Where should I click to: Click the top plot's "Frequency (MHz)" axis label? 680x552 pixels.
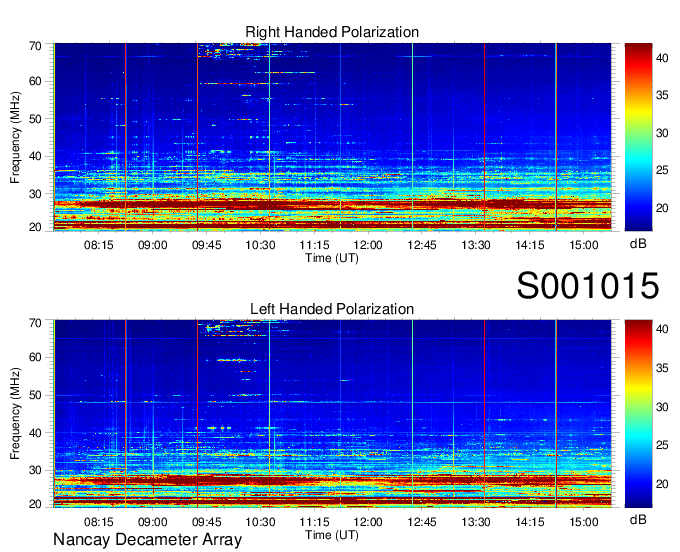click(15, 137)
